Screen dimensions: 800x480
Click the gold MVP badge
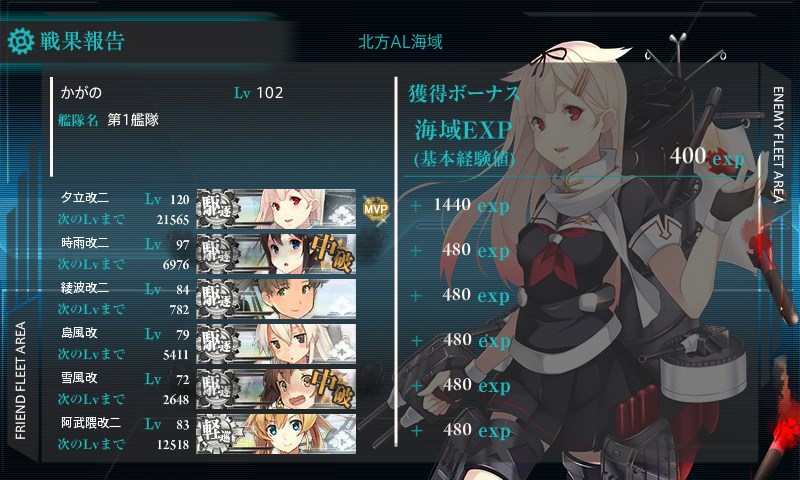click(376, 209)
